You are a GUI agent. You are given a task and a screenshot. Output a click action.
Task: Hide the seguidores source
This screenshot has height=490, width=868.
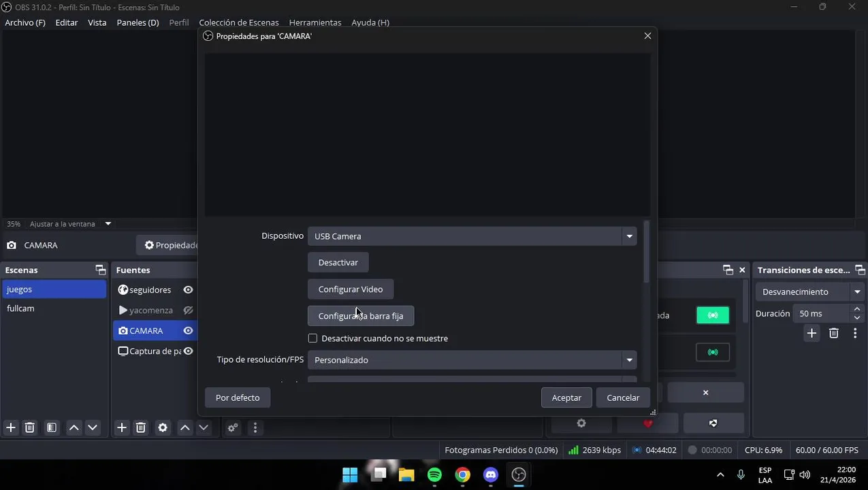(x=188, y=290)
